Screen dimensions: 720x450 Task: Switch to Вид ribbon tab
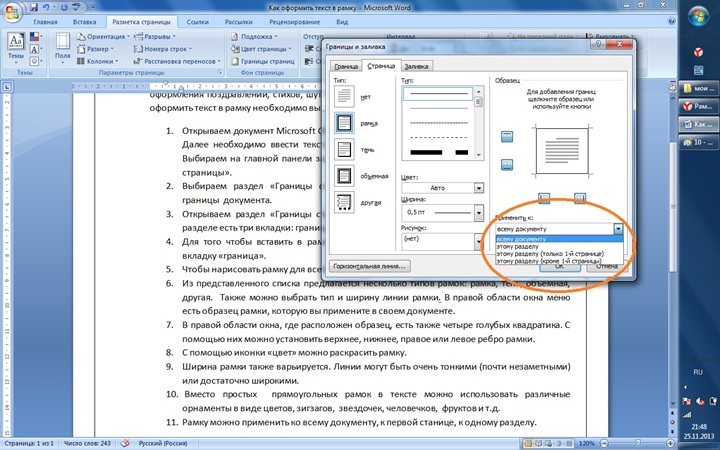click(342, 22)
